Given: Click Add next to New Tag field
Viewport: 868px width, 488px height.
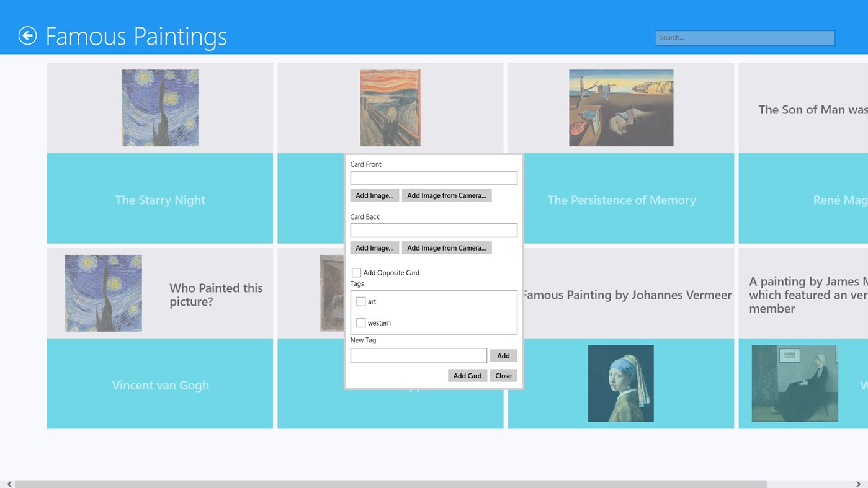Looking at the screenshot, I should 503,355.
